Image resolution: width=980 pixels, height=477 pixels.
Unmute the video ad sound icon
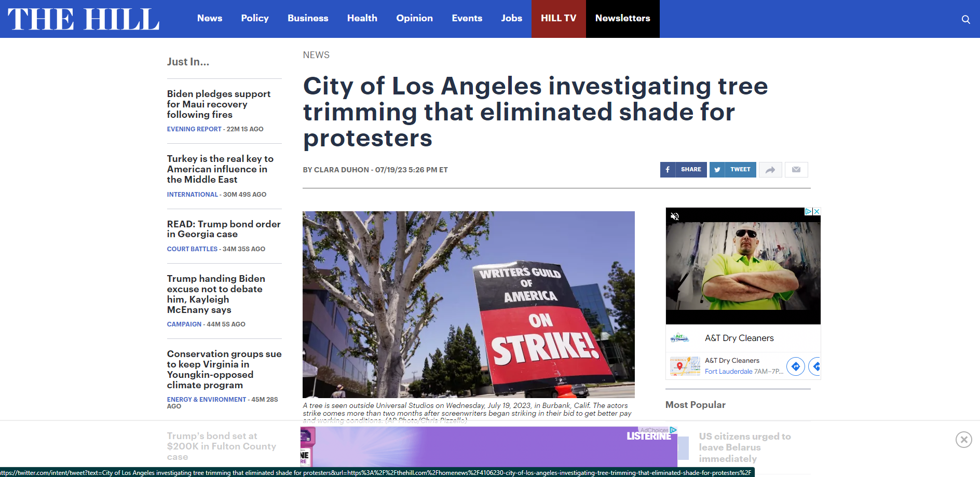click(x=675, y=216)
